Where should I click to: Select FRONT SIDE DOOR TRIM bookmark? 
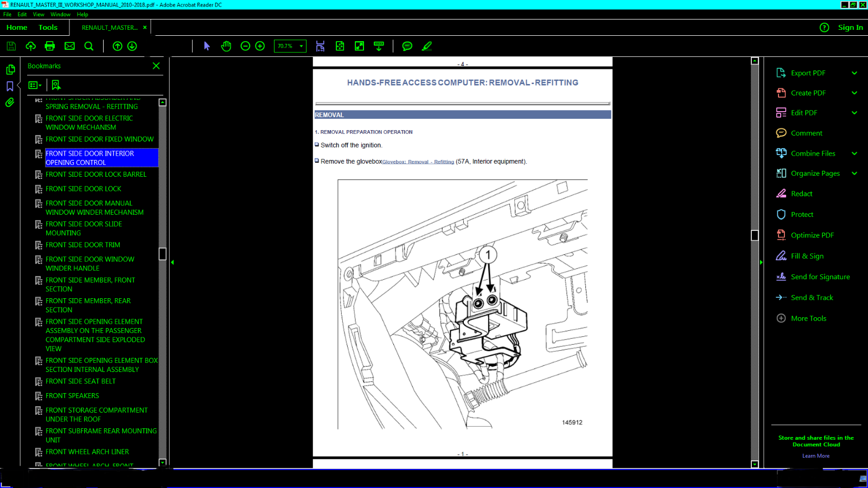(x=83, y=245)
